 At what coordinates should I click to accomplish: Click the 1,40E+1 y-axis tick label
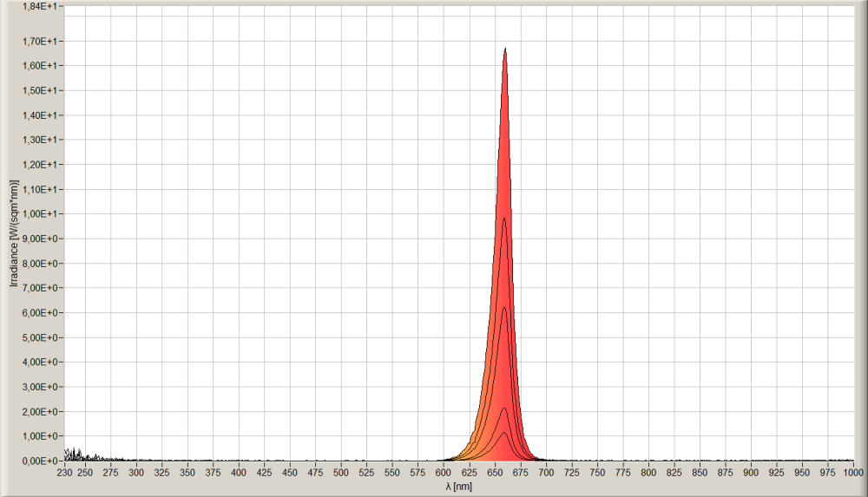click(x=38, y=115)
